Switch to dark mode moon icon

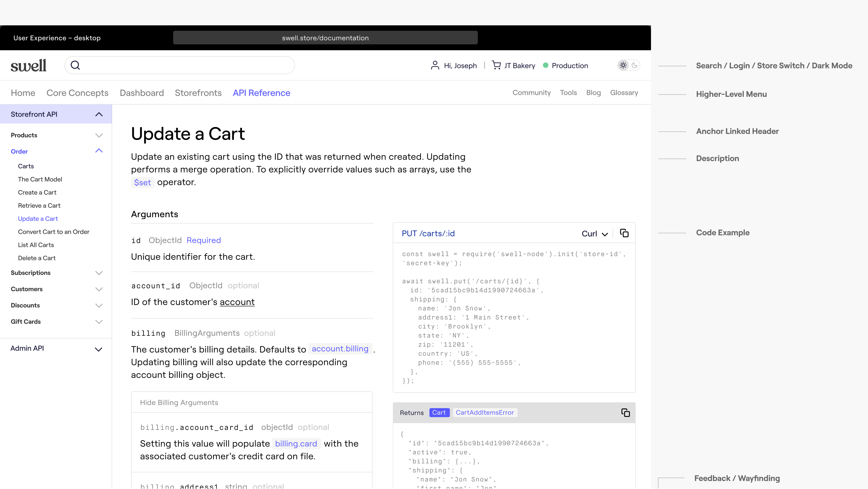pos(634,65)
